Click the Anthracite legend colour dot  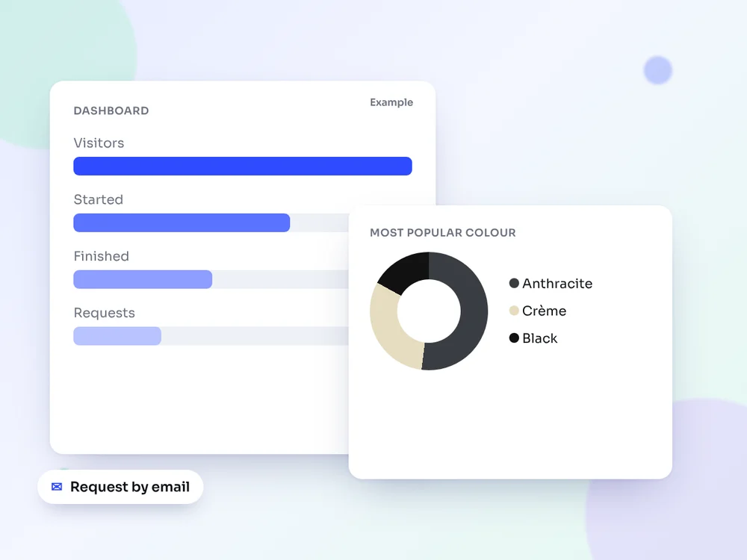click(x=514, y=283)
